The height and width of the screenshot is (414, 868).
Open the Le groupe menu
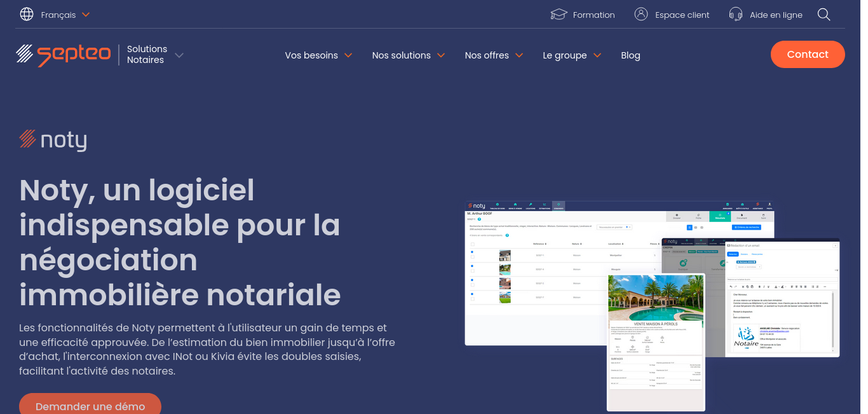565,55
